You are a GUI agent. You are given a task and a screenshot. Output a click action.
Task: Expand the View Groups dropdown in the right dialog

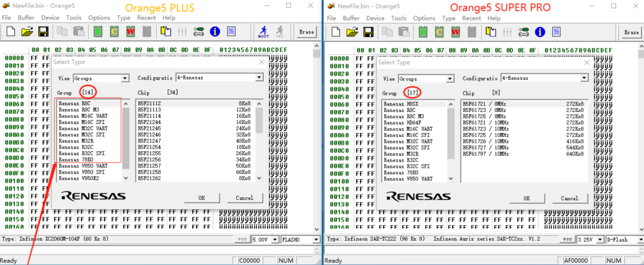pyautogui.click(x=450, y=79)
